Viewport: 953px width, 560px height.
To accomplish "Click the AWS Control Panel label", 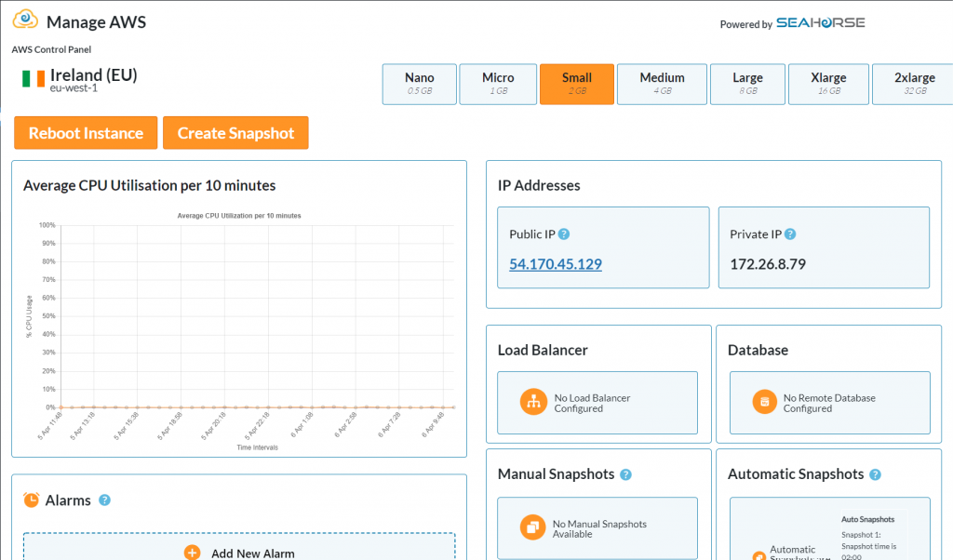I will tap(51, 50).
